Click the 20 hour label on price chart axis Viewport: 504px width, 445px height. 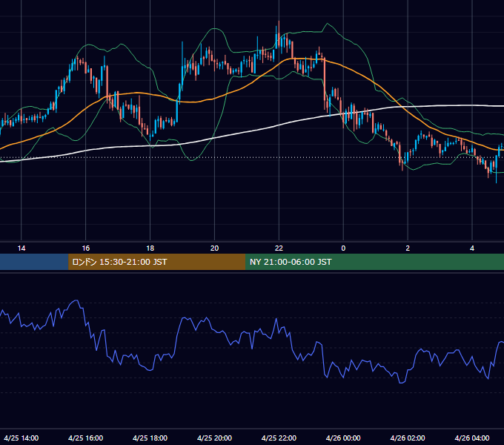(214, 248)
